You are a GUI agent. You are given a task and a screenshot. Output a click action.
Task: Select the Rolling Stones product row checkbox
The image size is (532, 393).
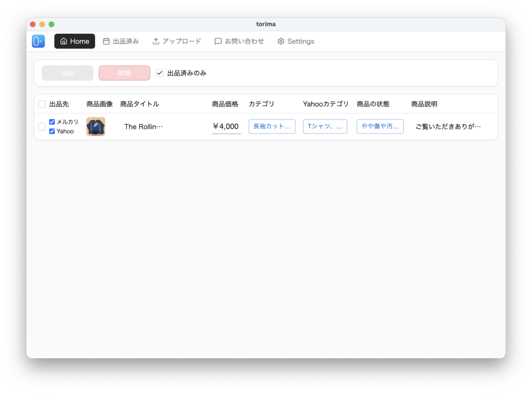42,127
